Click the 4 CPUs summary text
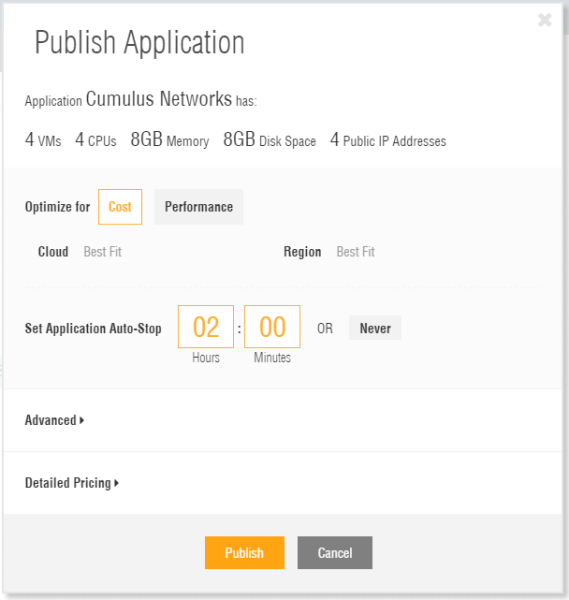Image resolution: width=569 pixels, height=600 pixels. [96, 140]
